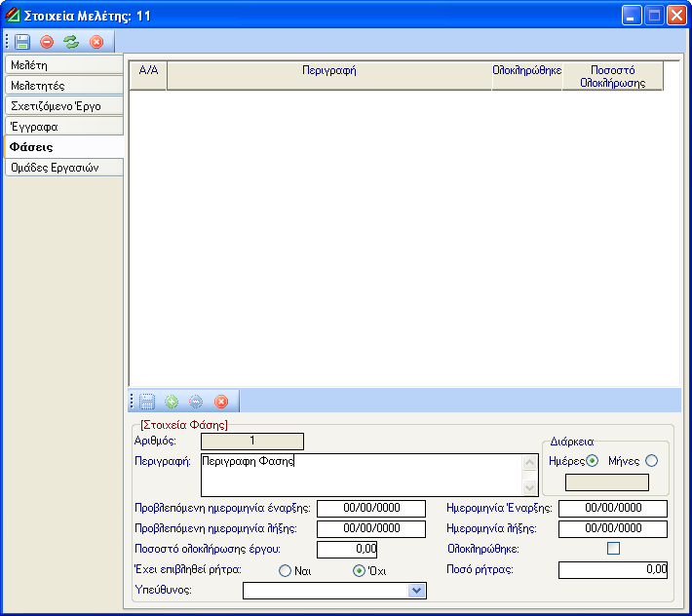Select the Μήνες duration radio button
The height and width of the screenshot is (616, 692).
651,461
